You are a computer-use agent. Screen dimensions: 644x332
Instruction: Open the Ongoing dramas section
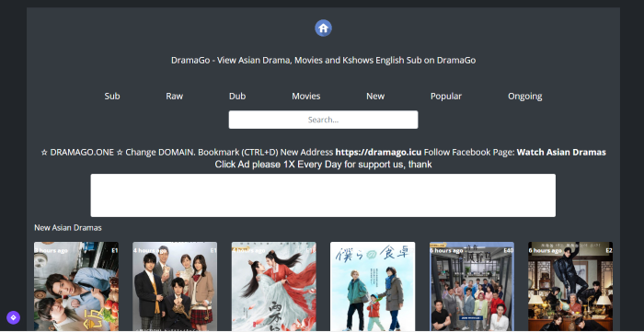pyautogui.click(x=525, y=96)
